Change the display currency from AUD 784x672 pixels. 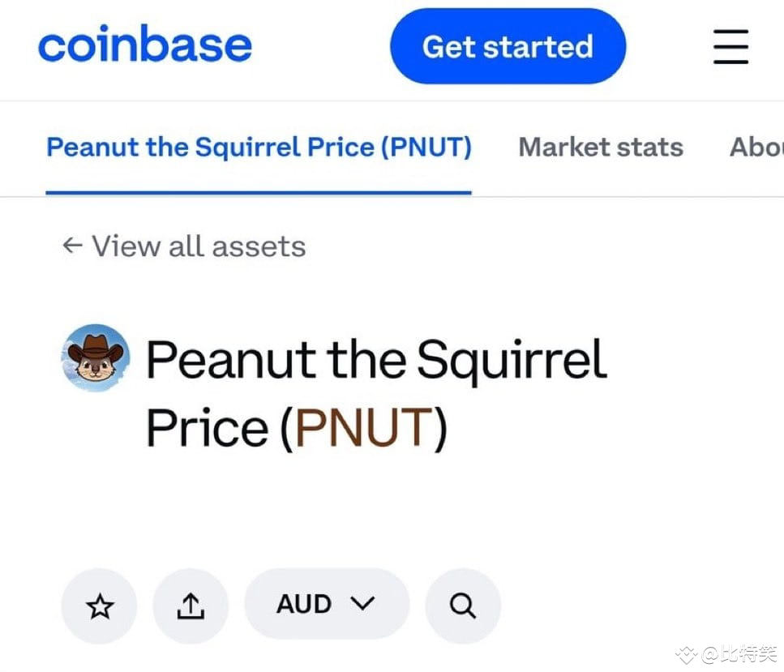click(x=327, y=604)
